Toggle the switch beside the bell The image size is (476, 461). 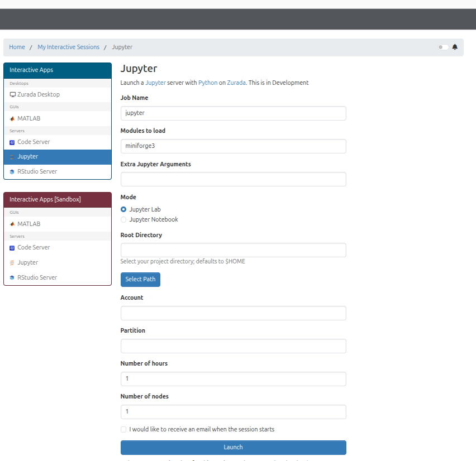pyautogui.click(x=443, y=47)
